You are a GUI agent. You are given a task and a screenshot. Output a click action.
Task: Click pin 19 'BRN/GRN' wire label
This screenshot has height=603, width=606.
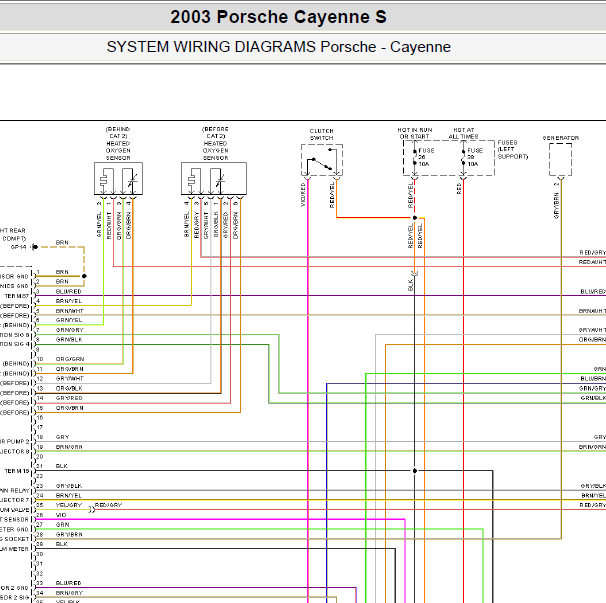[x=69, y=447]
